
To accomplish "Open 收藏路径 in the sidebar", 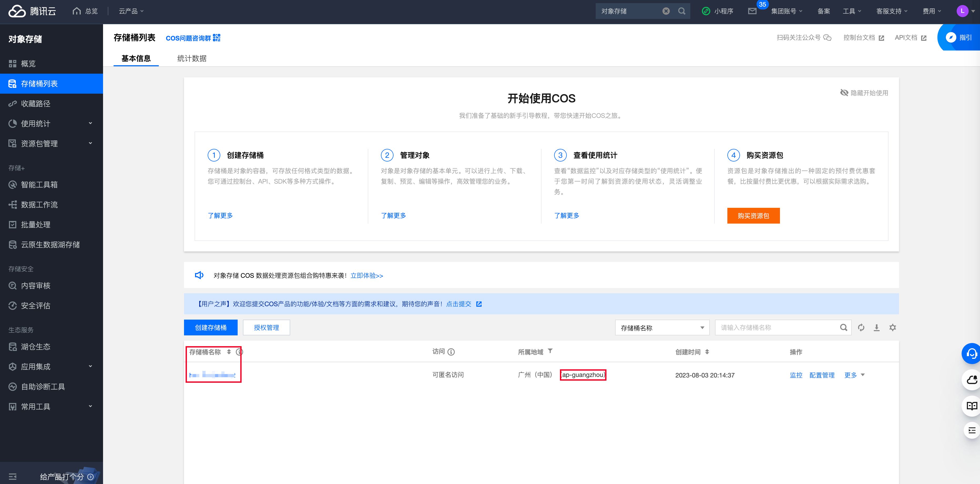I will [x=36, y=104].
